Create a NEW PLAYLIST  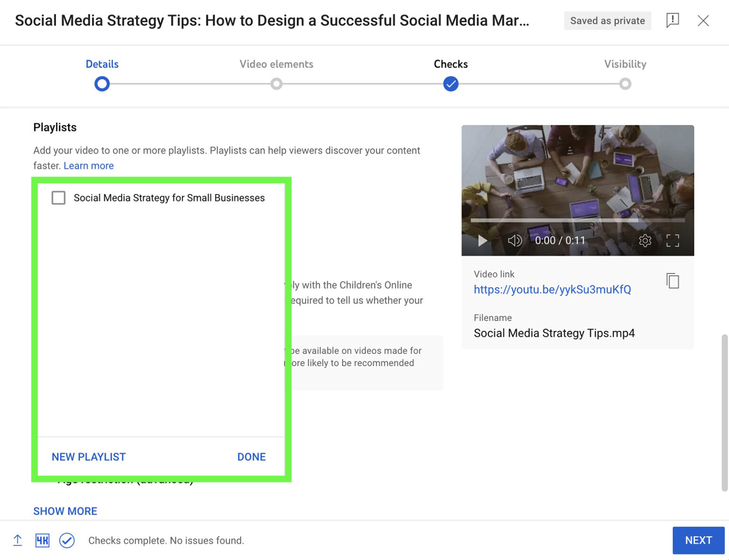88,457
